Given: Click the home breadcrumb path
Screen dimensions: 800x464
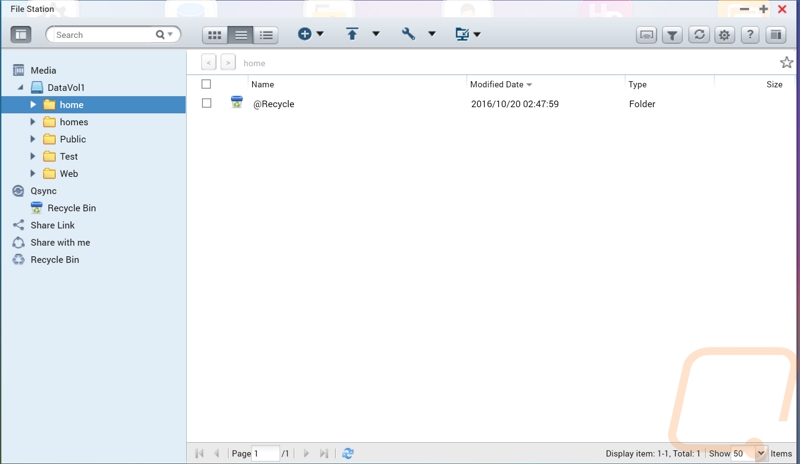Looking at the screenshot, I should pyautogui.click(x=254, y=63).
